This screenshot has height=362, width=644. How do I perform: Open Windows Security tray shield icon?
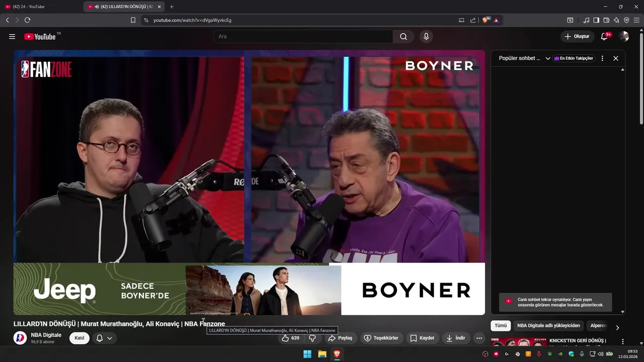[571, 354]
